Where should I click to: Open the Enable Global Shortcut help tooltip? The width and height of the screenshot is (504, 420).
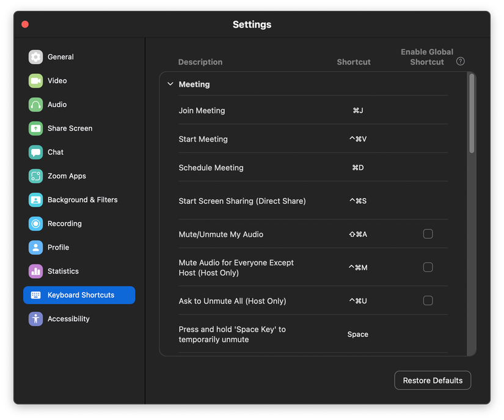460,61
